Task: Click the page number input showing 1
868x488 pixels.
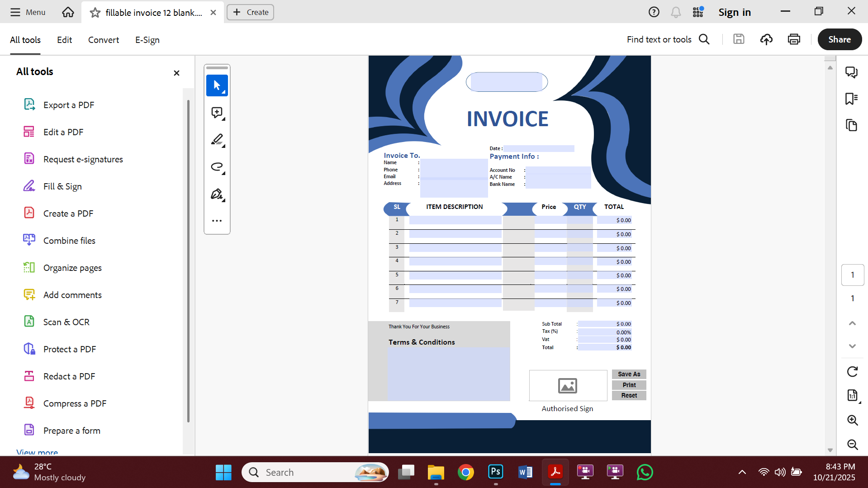Action: 853,275
